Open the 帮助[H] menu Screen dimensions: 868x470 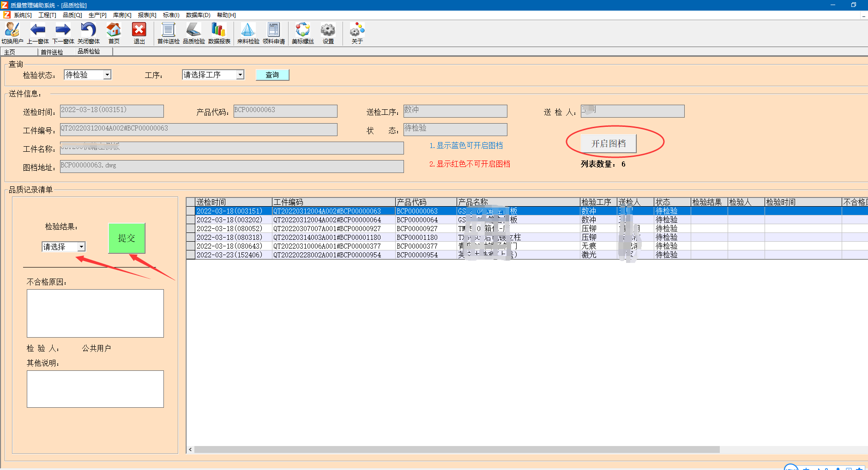[226, 15]
